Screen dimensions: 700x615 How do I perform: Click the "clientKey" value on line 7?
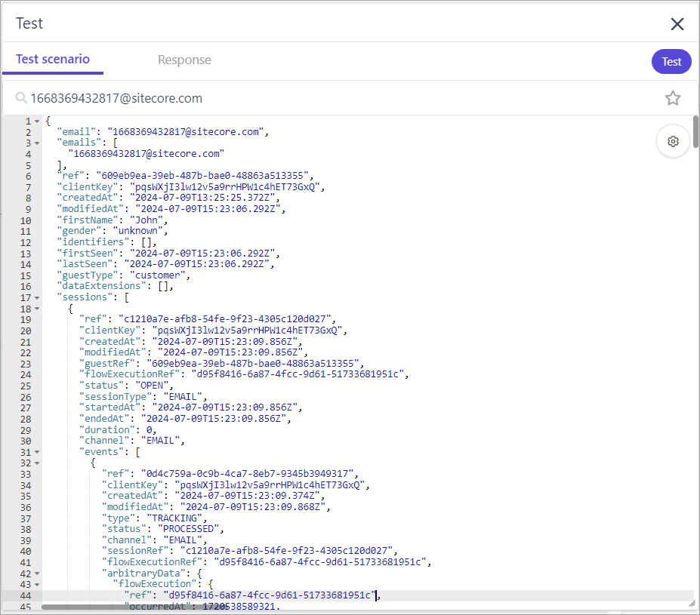point(224,187)
